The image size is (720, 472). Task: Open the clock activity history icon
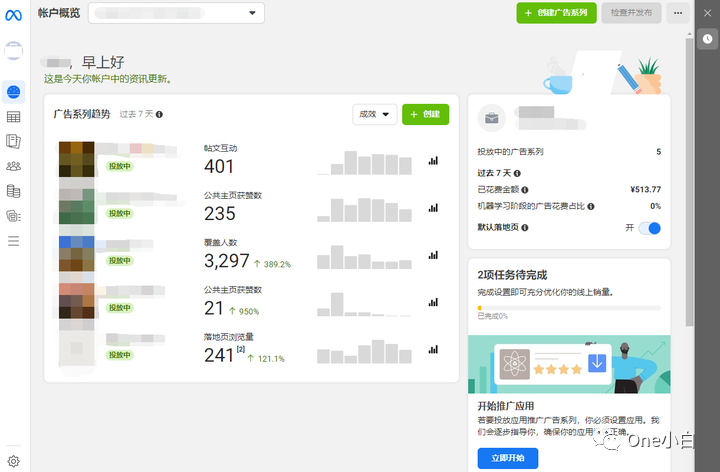point(707,39)
